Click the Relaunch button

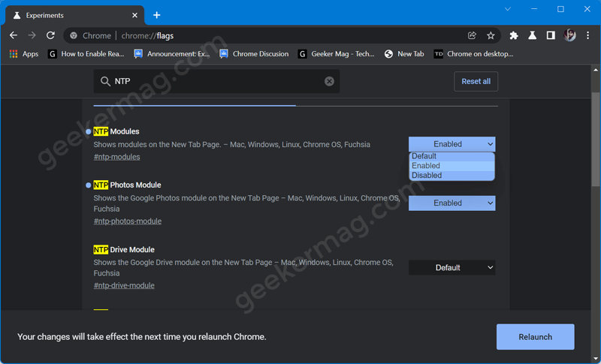[x=535, y=337]
